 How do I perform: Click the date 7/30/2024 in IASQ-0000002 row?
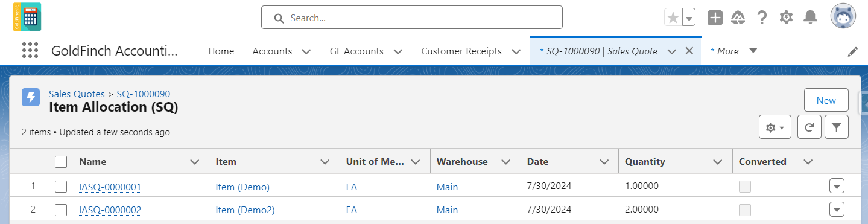(x=549, y=210)
